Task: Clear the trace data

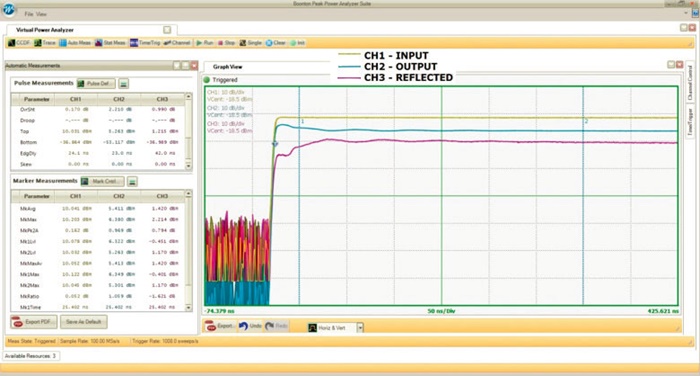Action: (x=276, y=43)
